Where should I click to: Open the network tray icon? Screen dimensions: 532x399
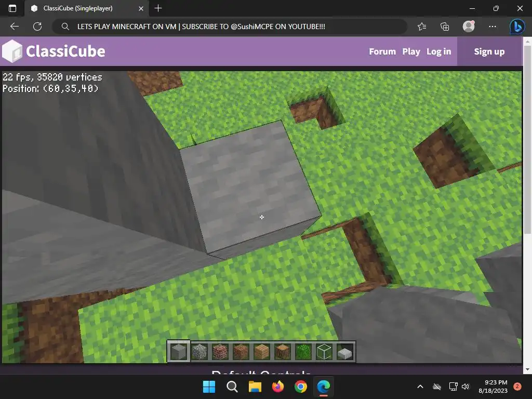453,387
